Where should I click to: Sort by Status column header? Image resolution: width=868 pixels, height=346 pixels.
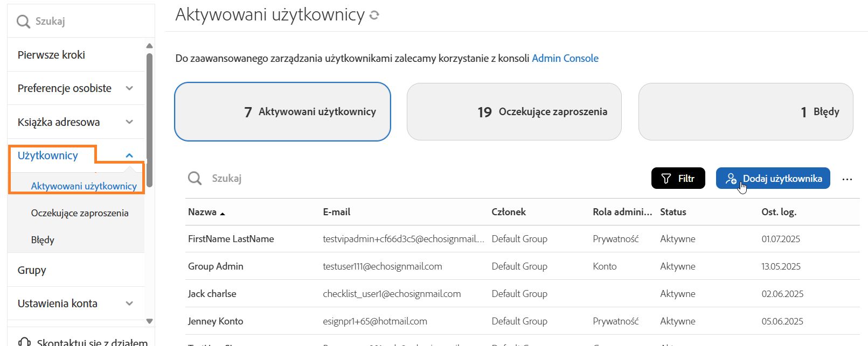click(x=673, y=212)
